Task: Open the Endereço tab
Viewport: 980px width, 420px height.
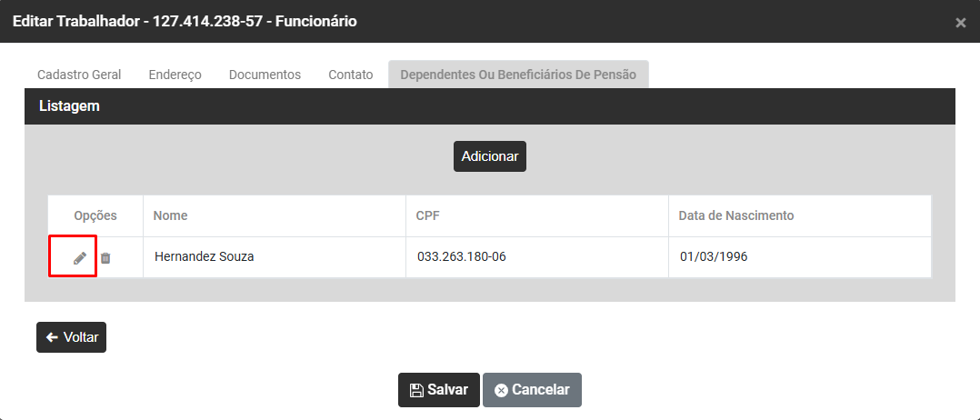Action: click(175, 75)
